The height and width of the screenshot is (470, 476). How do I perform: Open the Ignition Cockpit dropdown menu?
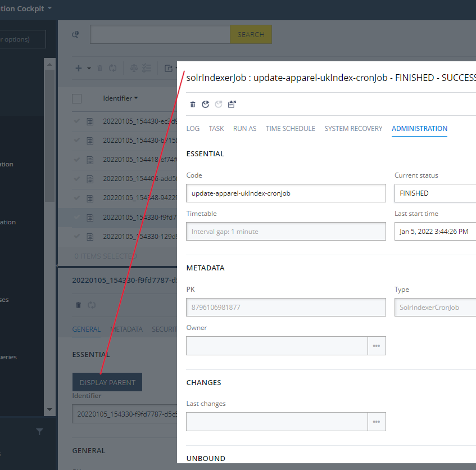pos(49,8)
